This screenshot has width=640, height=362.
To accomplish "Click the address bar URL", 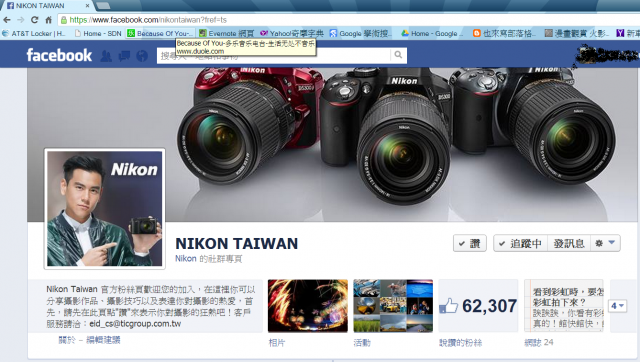I will point(148,20).
